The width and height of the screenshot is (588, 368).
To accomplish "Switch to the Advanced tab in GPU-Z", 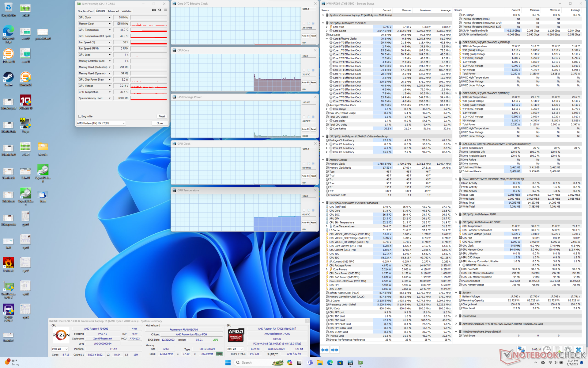I will pos(113,11).
